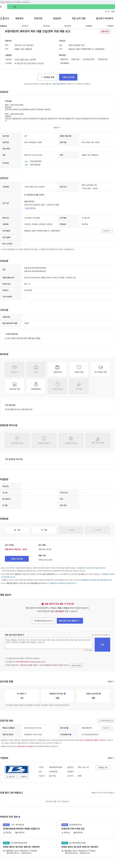Open 지도 보기 for 보령고용센터
This screenshot has width=115, height=868.
(107, 728)
